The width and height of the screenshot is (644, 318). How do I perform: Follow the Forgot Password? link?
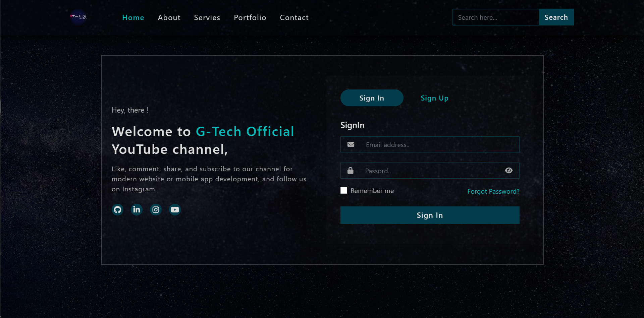point(493,191)
